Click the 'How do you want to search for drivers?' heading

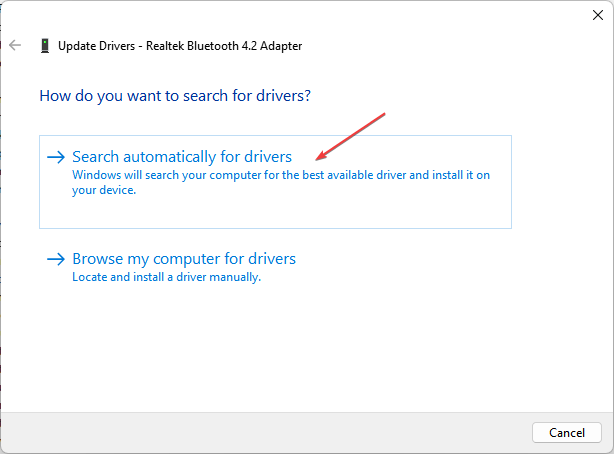click(x=175, y=96)
